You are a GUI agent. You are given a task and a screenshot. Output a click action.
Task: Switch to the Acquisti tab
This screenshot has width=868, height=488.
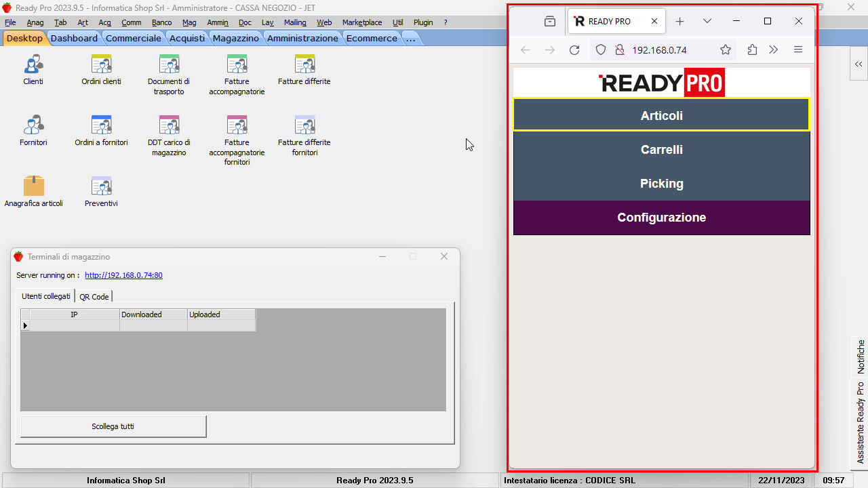(187, 38)
